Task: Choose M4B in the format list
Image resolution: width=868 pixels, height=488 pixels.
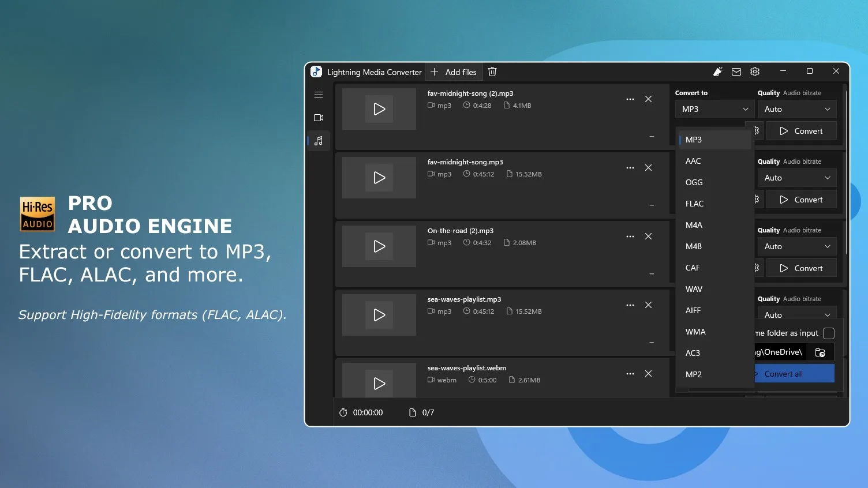Action: (x=714, y=246)
